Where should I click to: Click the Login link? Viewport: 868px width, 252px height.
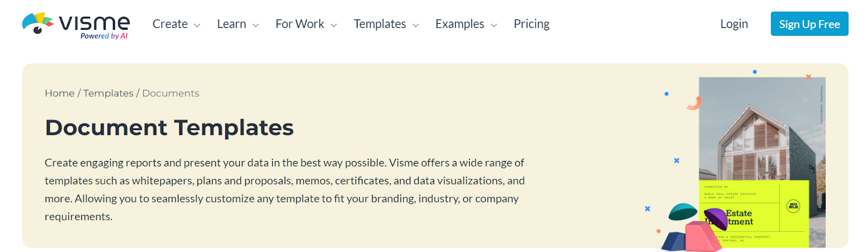[734, 24]
